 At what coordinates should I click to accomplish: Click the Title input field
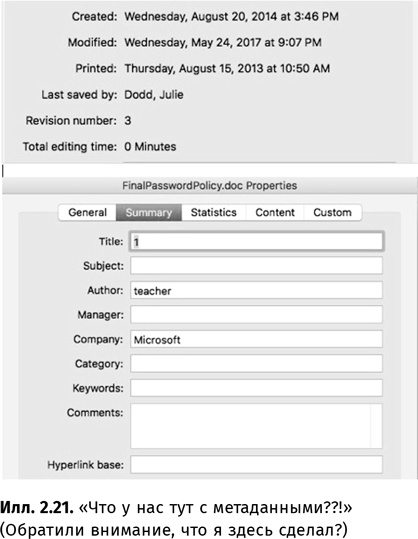(256, 242)
